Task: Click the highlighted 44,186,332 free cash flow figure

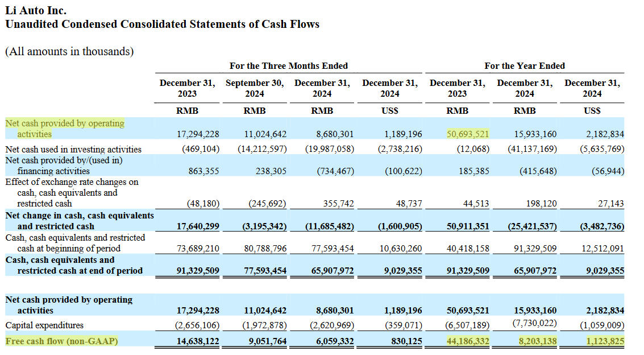Action: 468,341
